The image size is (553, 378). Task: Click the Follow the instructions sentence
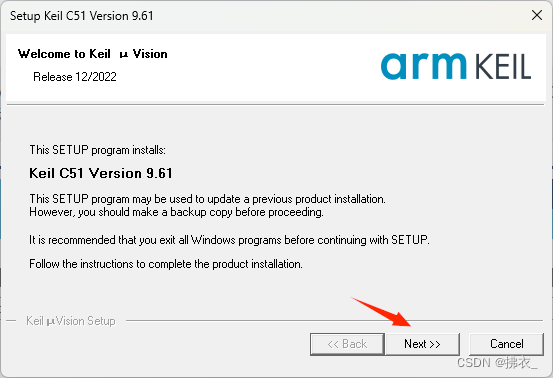point(166,264)
